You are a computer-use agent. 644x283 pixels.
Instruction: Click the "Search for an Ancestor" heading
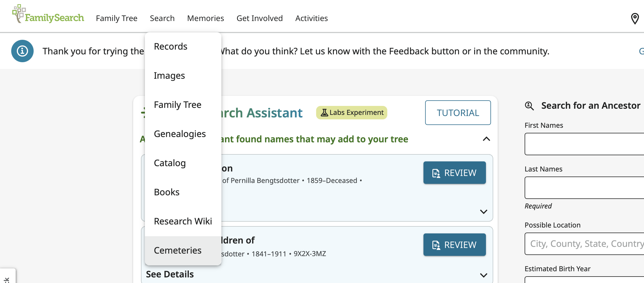click(591, 106)
